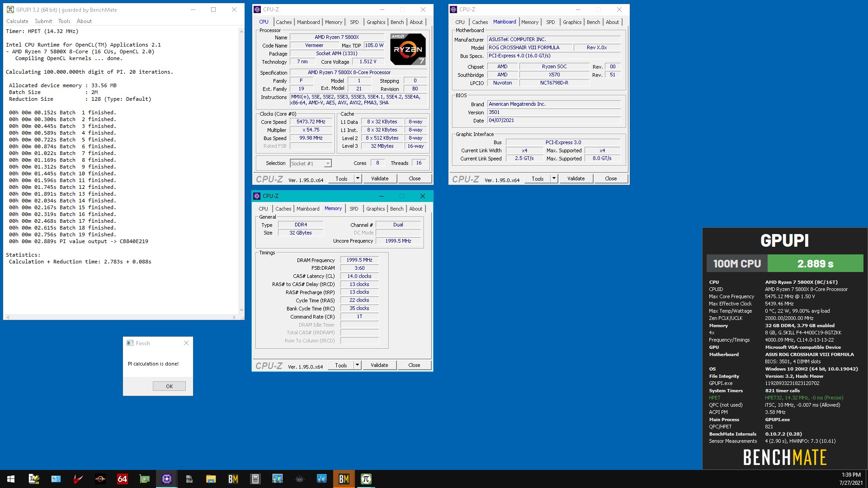
Task: Open Graphics tab in CPU-Z Mainboard window
Action: click(572, 22)
